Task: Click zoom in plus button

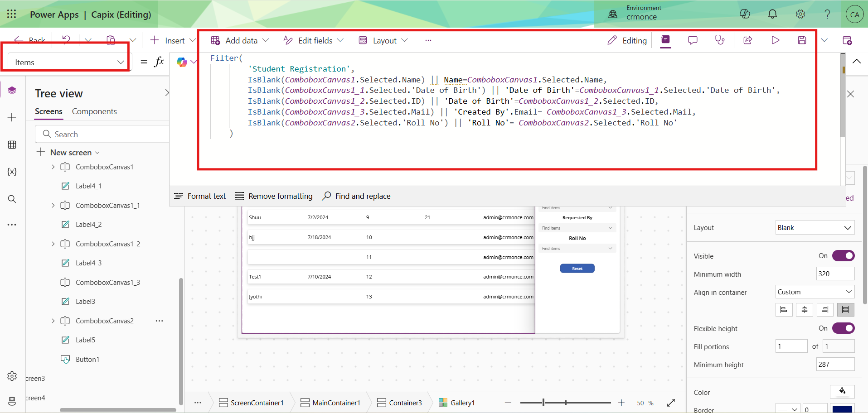Action: (x=621, y=403)
